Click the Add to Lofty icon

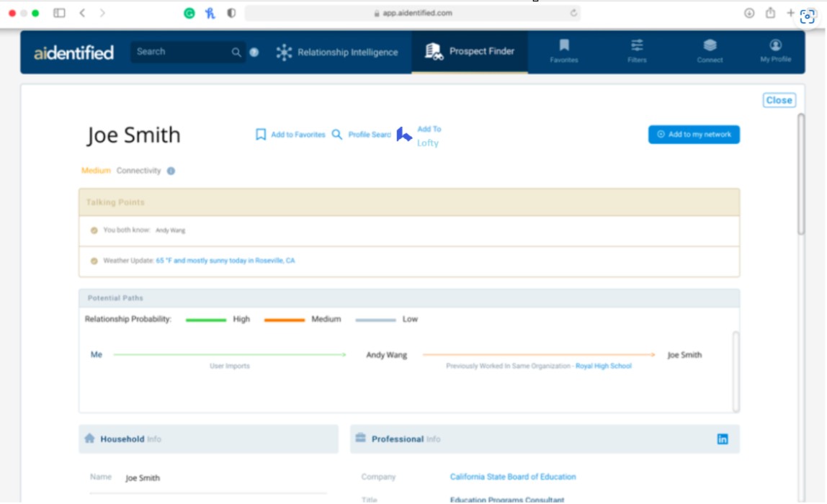tap(405, 135)
